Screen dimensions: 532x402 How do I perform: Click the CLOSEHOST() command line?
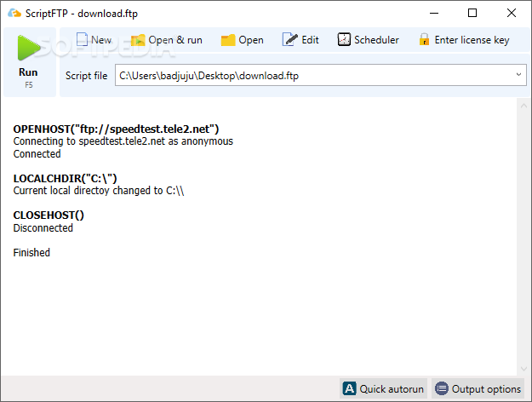point(49,215)
